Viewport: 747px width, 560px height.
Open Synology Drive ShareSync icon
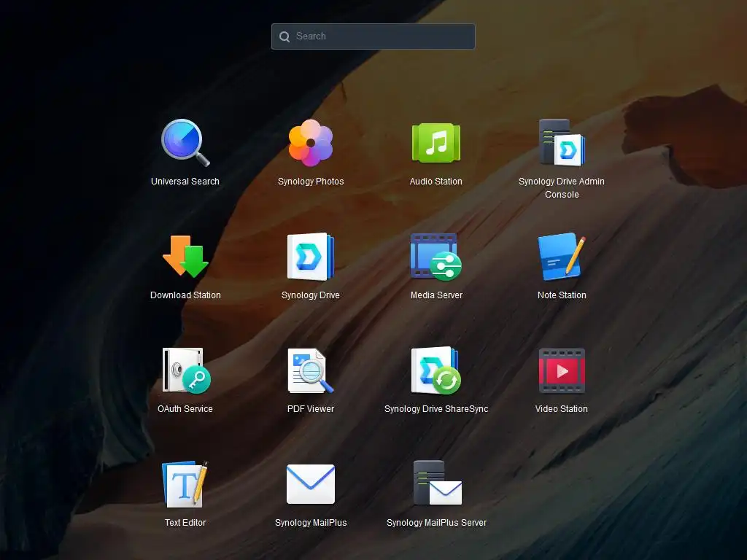436,370
